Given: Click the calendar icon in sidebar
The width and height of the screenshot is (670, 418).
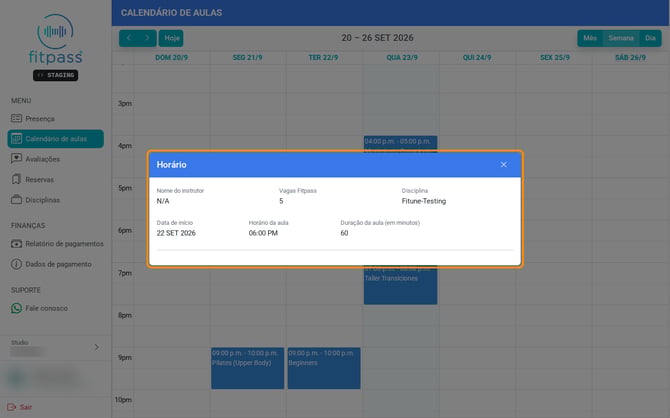Looking at the screenshot, I should [x=16, y=138].
